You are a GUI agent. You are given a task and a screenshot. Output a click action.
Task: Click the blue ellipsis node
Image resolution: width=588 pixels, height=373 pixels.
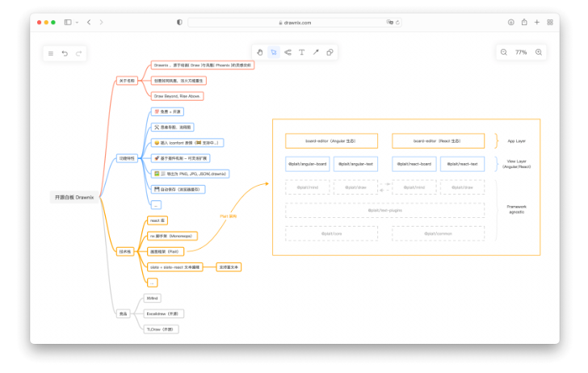(156, 205)
